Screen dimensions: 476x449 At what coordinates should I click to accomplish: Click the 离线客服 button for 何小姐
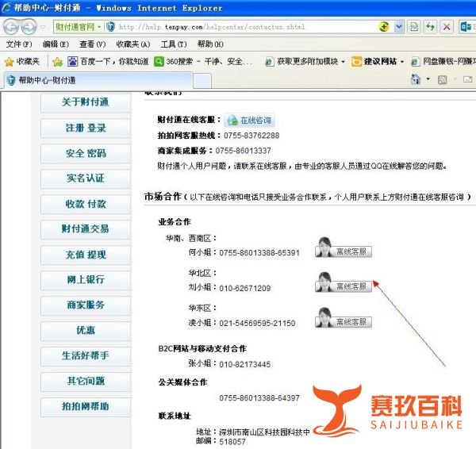point(344,248)
